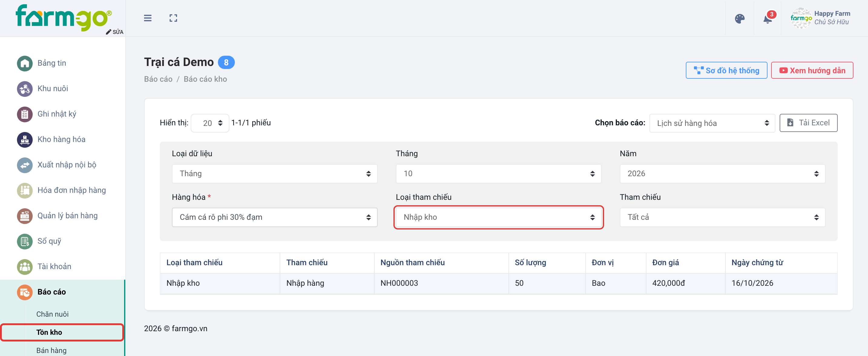The image size is (868, 356).
Task: Click the Bảng tin home icon
Action: click(25, 63)
